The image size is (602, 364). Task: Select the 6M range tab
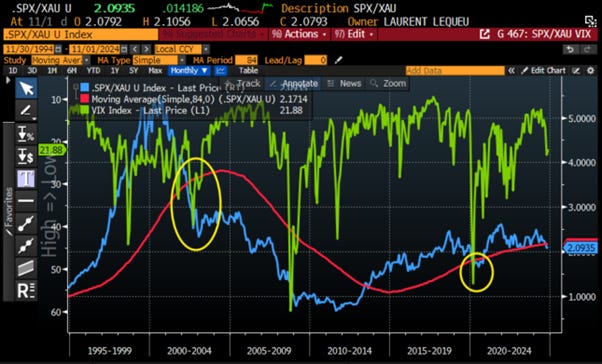(x=72, y=71)
